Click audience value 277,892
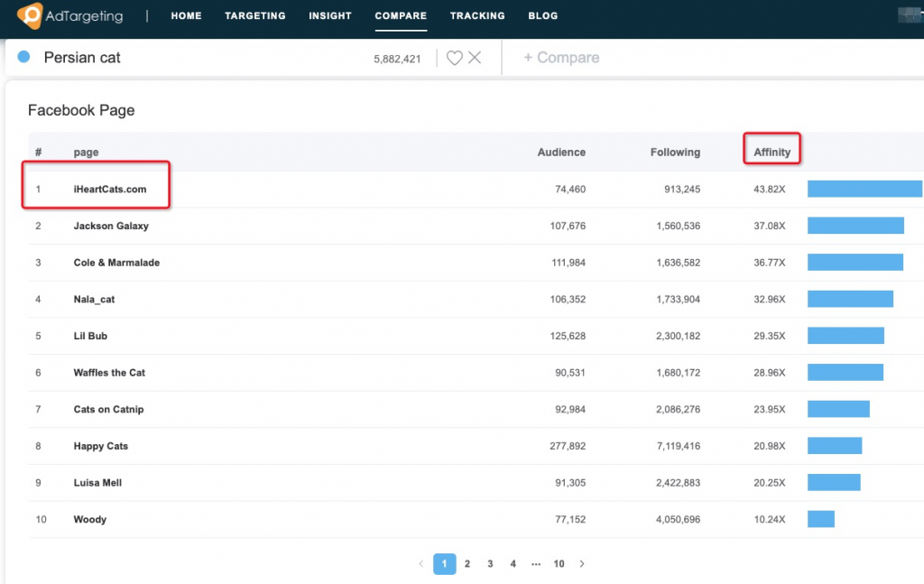924x584 pixels. 568,446
